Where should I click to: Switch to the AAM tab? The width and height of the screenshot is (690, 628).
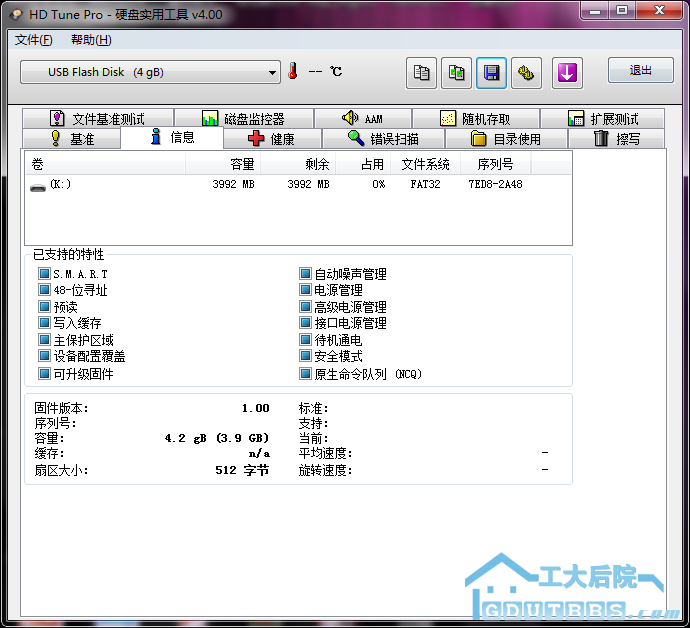363,118
